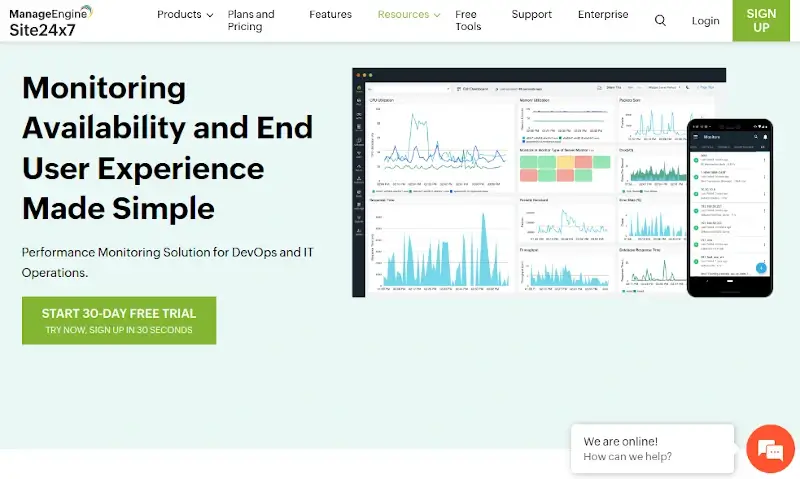Click the mobile app phone mockup
This screenshot has width=800, height=479.
point(730,208)
